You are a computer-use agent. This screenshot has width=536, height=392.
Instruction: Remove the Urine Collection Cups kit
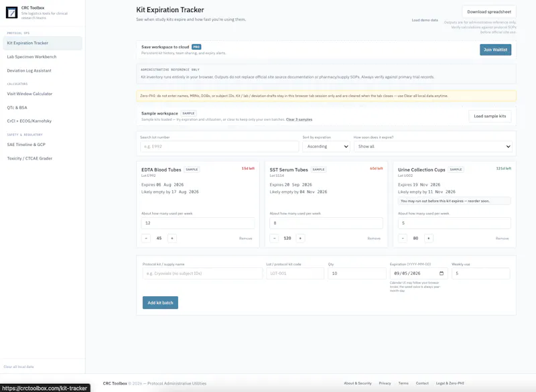pos(502,238)
